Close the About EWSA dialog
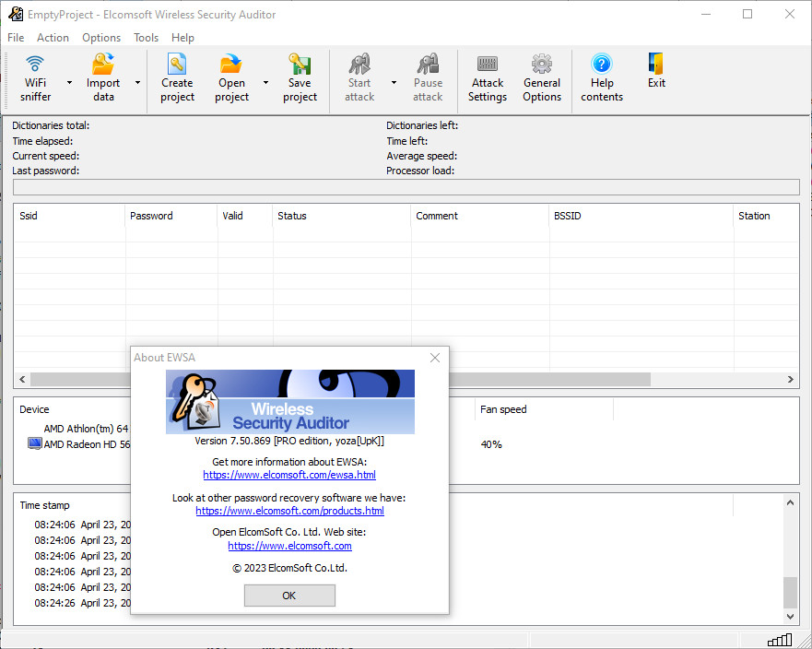Screen dimensions: 812x649 click(x=435, y=358)
